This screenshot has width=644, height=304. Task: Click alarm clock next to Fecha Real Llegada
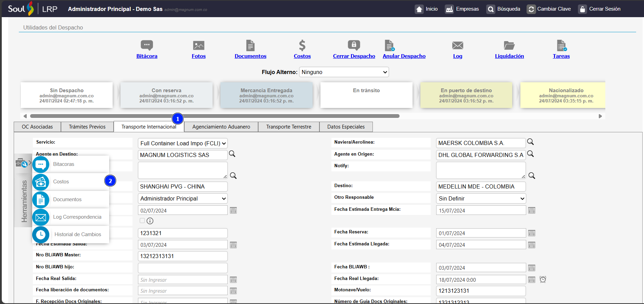[543, 279]
